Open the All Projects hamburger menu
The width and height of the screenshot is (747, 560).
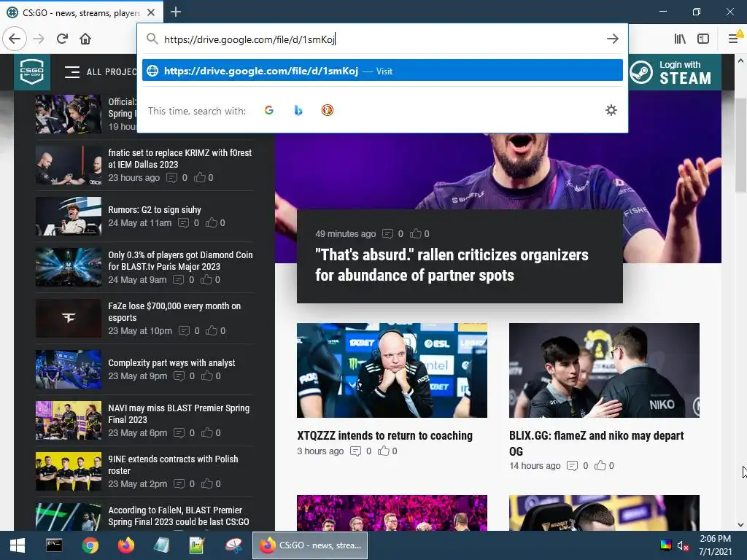pyautogui.click(x=72, y=72)
